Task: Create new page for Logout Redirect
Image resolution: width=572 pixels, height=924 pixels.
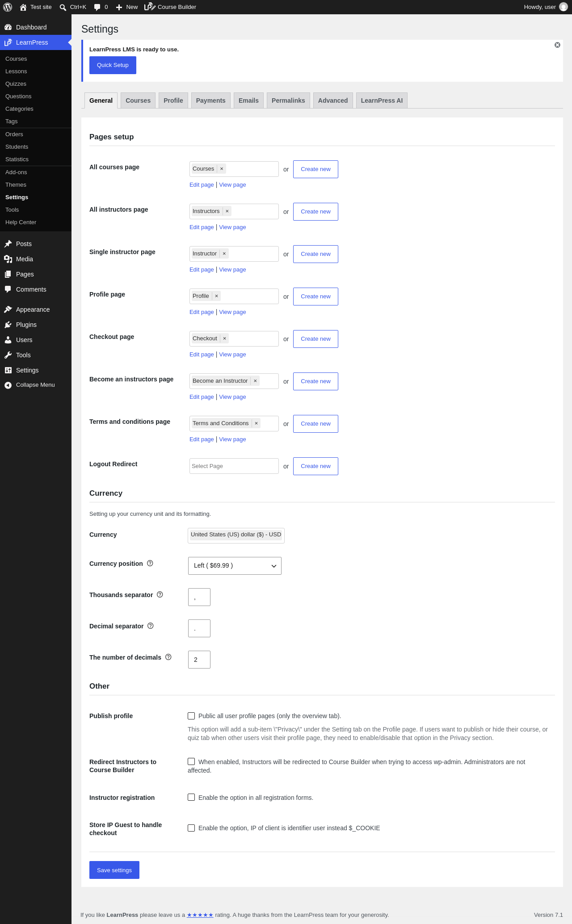Action: (x=315, y=466)
